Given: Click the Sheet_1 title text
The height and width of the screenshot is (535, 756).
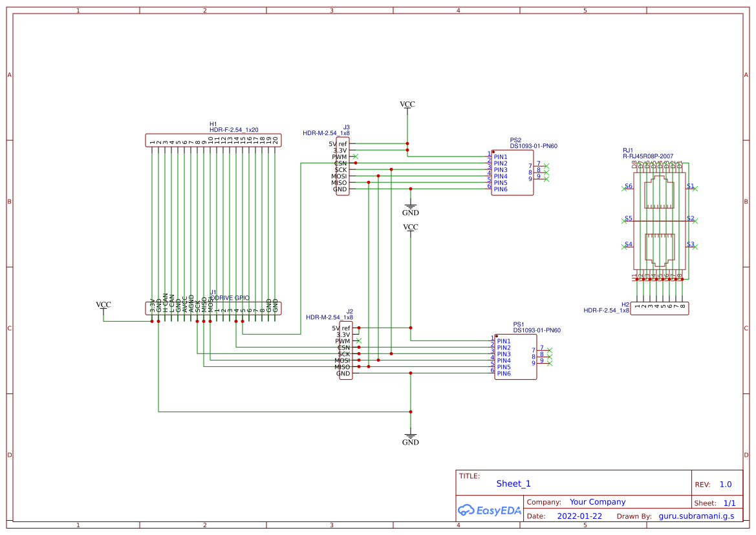Looking at the screenshot, I should pyautogui.click(x=512, y=483).
